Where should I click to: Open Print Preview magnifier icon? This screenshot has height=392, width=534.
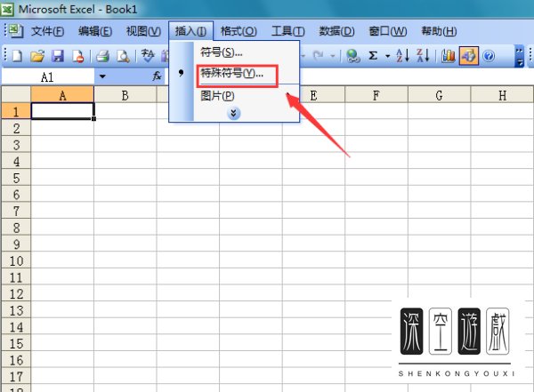[x=123, y=56]
